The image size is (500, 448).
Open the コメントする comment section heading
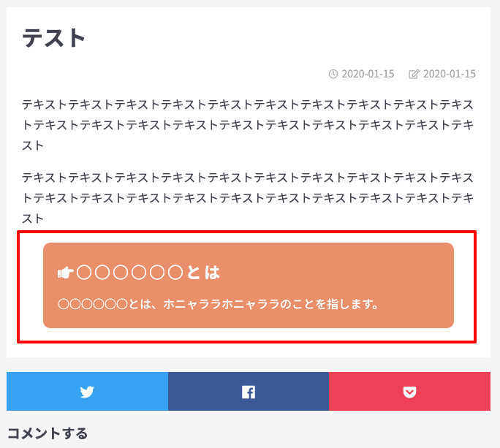[x=48, y=433]
